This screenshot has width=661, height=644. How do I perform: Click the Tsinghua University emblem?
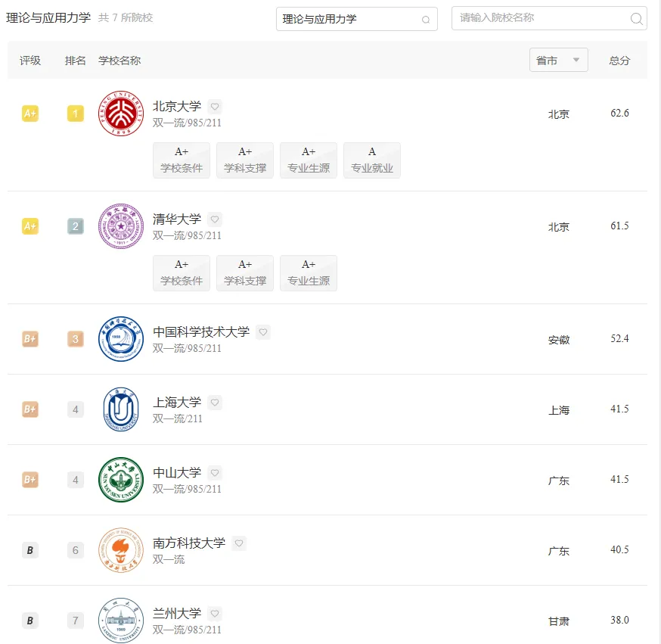(x=120, y=226)
